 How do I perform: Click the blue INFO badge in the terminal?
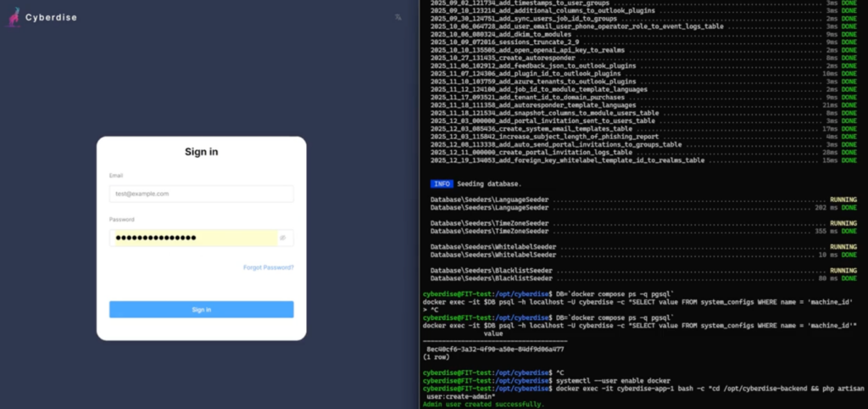coord(441,183)
